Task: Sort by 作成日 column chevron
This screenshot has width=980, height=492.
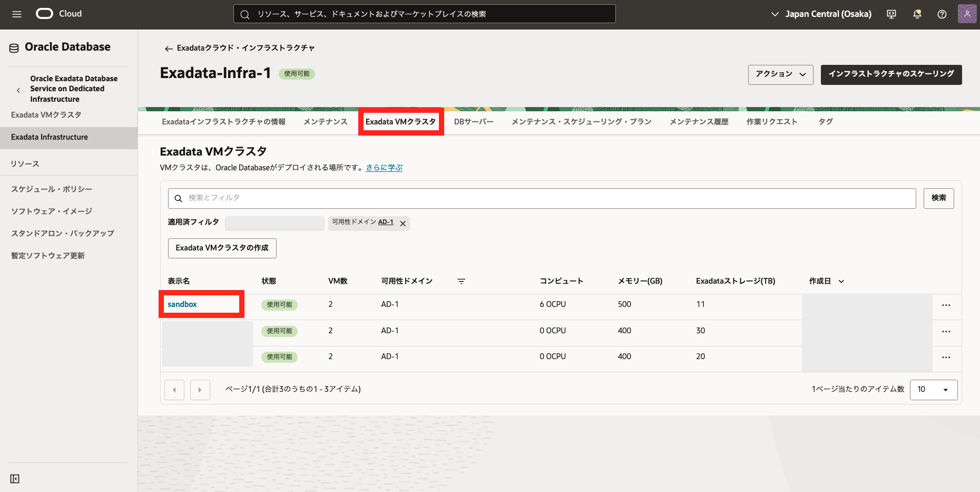Action: tap(841, 282)
